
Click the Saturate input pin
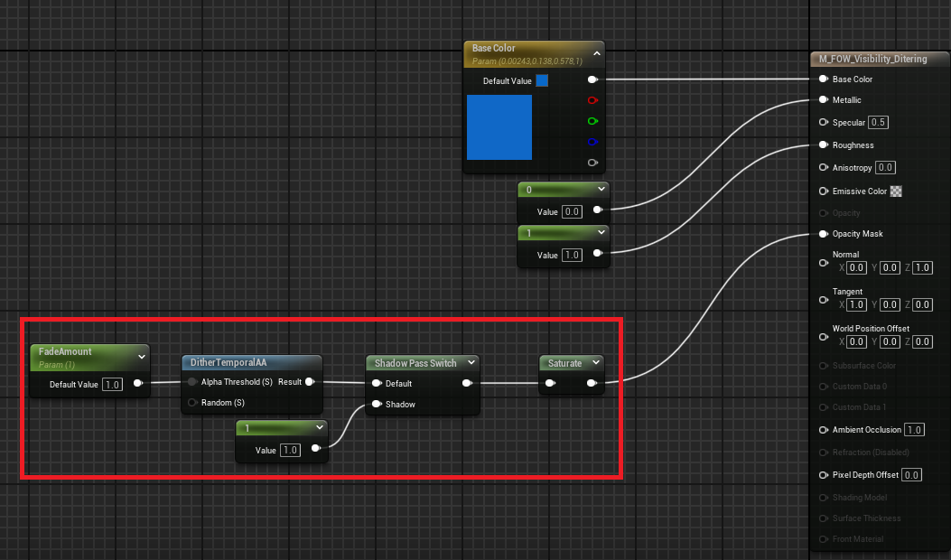click(x=549, y=383)
